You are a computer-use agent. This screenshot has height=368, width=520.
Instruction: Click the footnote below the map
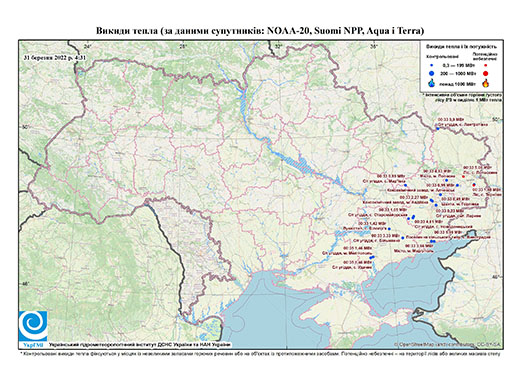click(x=260, y=353)
